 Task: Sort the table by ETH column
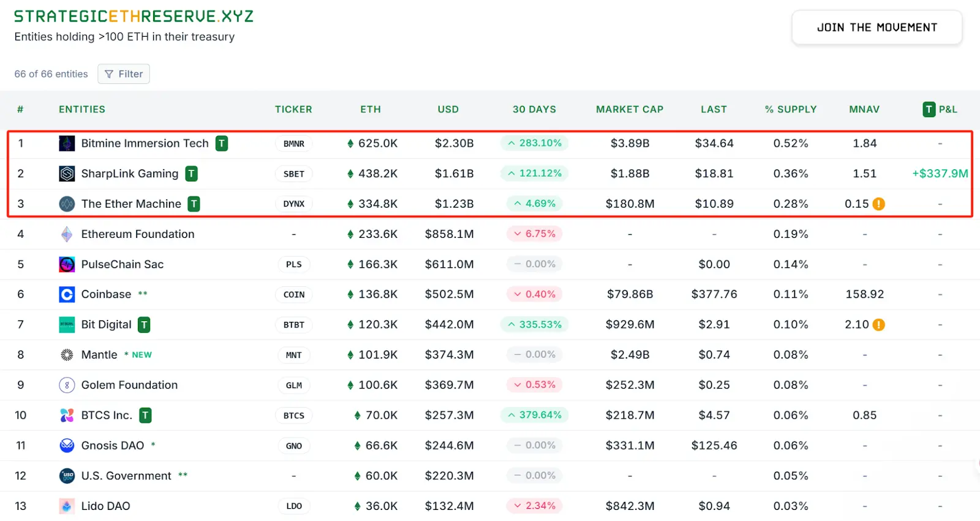click(x=371, y=109)
